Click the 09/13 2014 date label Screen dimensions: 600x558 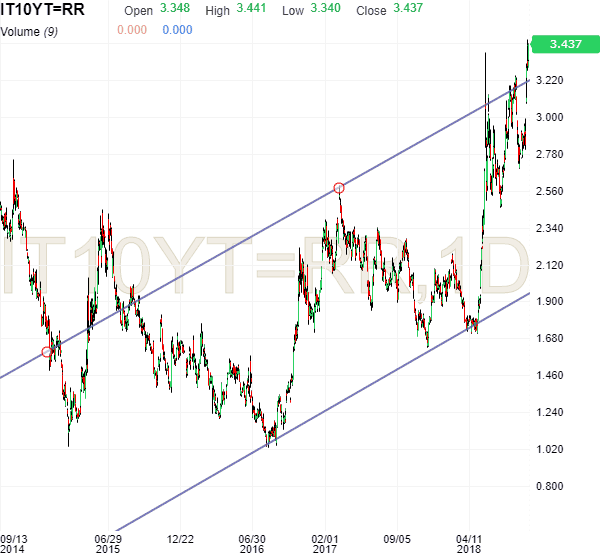point(15,542)
